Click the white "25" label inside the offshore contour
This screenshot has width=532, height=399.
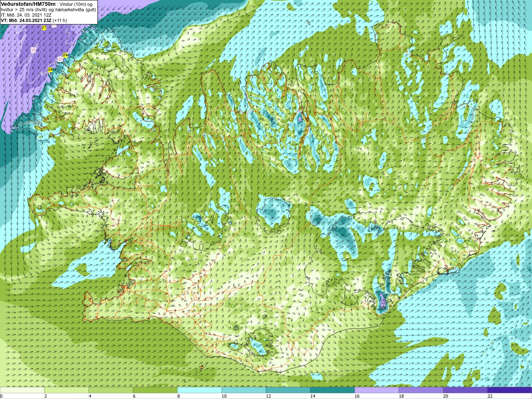coord(33,50)
